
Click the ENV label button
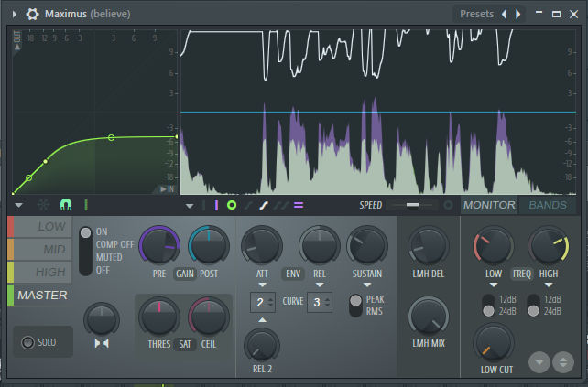[x=293, y=274]
